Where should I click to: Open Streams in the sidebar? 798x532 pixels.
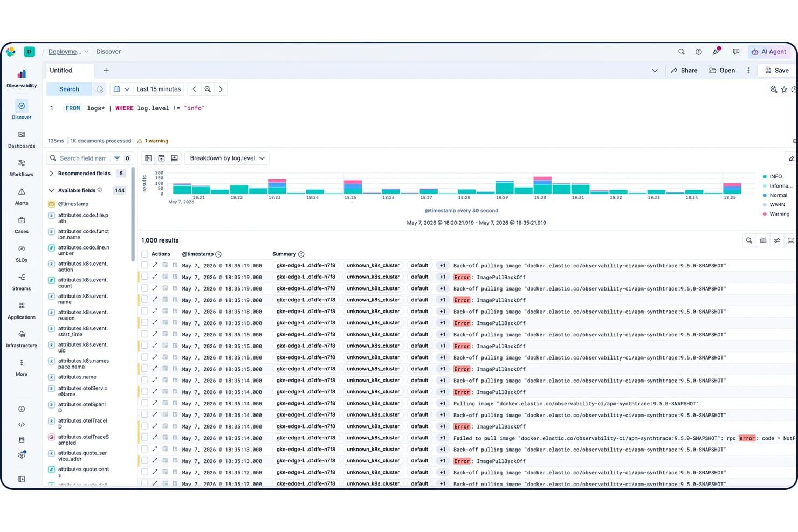click(22, 282)
